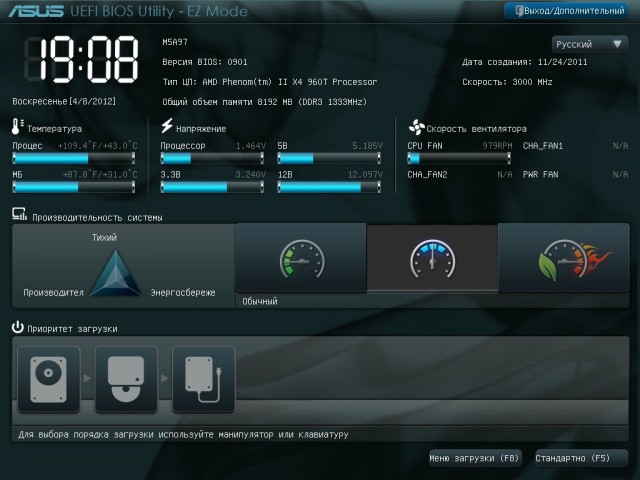
Task: Click the Процес temperature bar
Action: click(x=73, y=158)
